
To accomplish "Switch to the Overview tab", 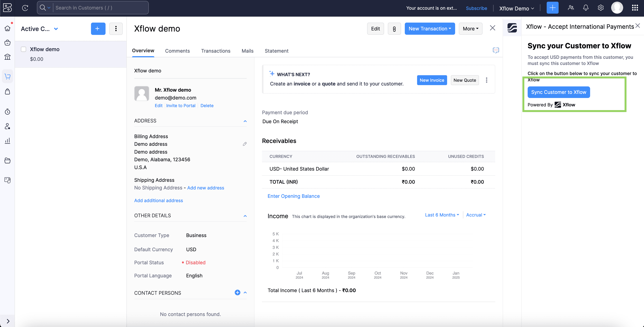I will 143,51.
